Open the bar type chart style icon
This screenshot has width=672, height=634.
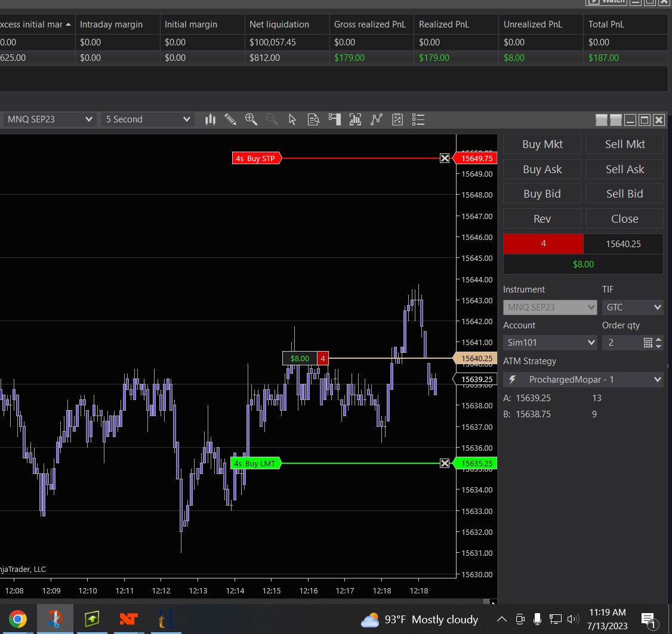click(x=210, y=119)
